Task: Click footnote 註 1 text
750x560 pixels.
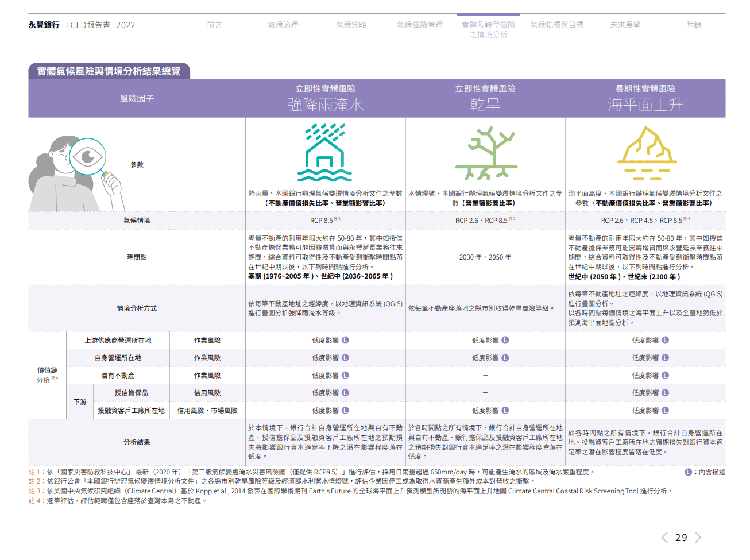Action: point(312,472)
